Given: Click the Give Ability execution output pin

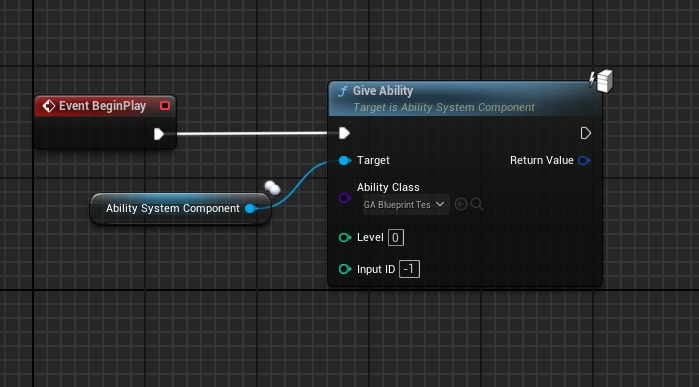Looking at the screenshot, I should (x=585, y=133).
